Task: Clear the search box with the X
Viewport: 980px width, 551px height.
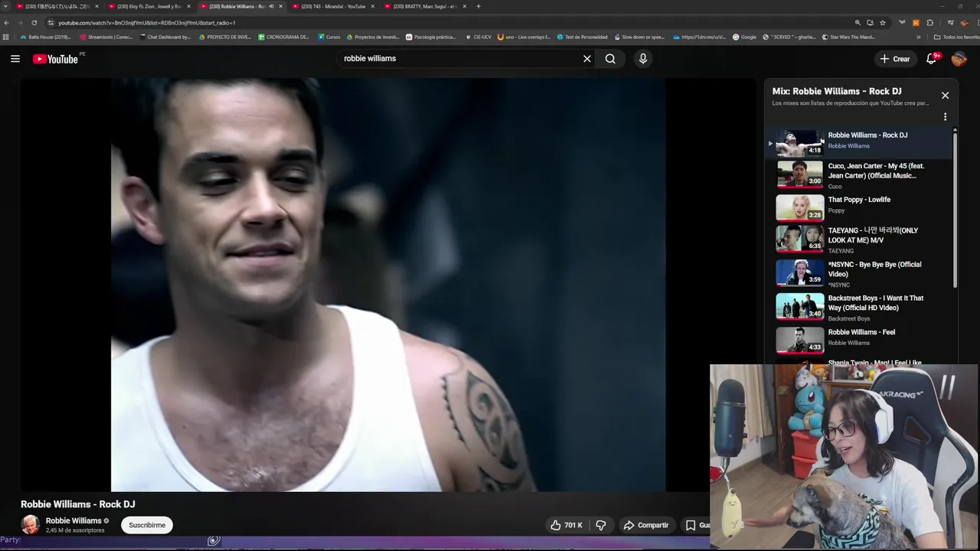Action: coord(587,59)
